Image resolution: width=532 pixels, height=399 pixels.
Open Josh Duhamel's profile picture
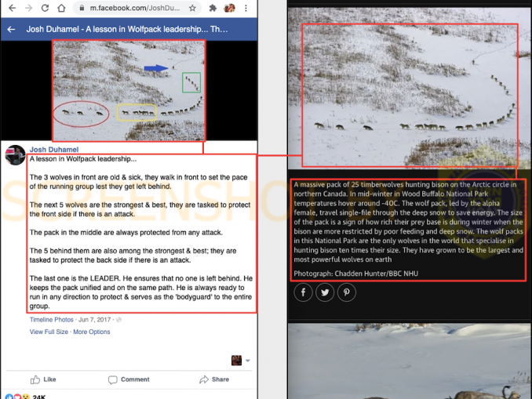(15, 155)
